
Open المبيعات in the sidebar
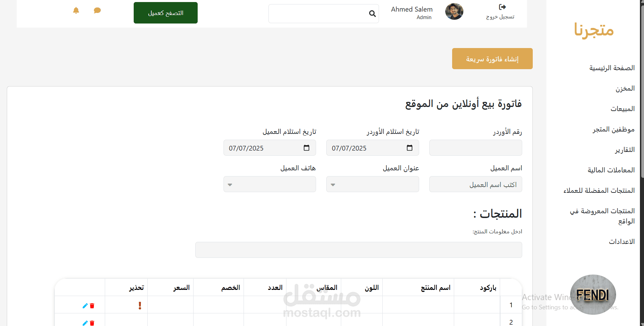point(623,109)
